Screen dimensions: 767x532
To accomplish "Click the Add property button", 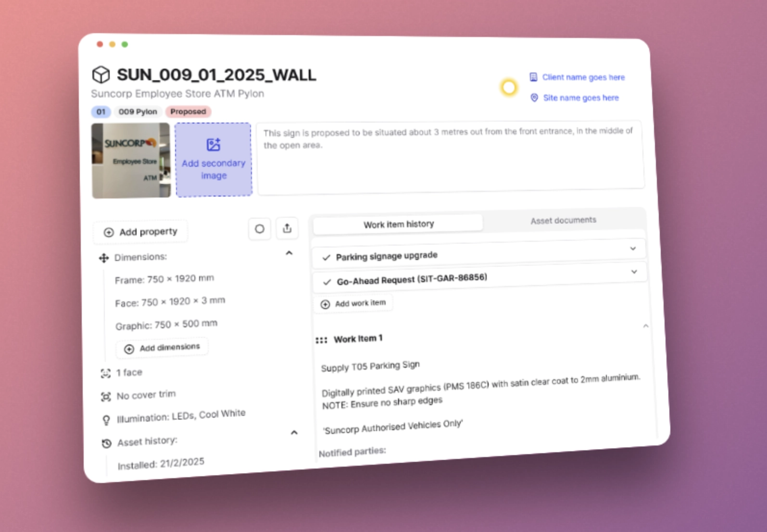I will (x=140, y=232).
